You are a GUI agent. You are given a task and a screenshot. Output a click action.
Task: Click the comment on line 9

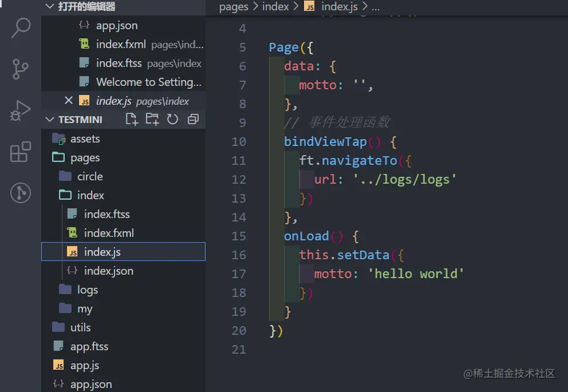point(337,122)
